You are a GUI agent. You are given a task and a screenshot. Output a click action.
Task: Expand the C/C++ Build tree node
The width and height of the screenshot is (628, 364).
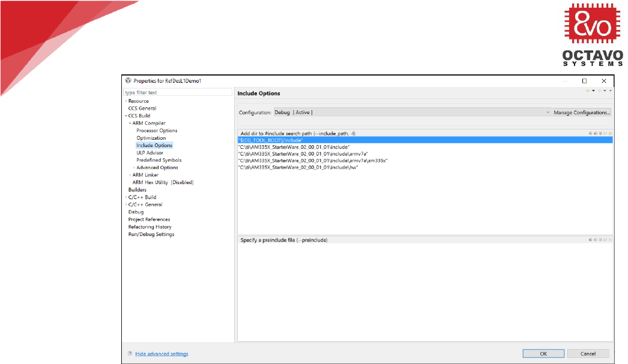[125, 197]
